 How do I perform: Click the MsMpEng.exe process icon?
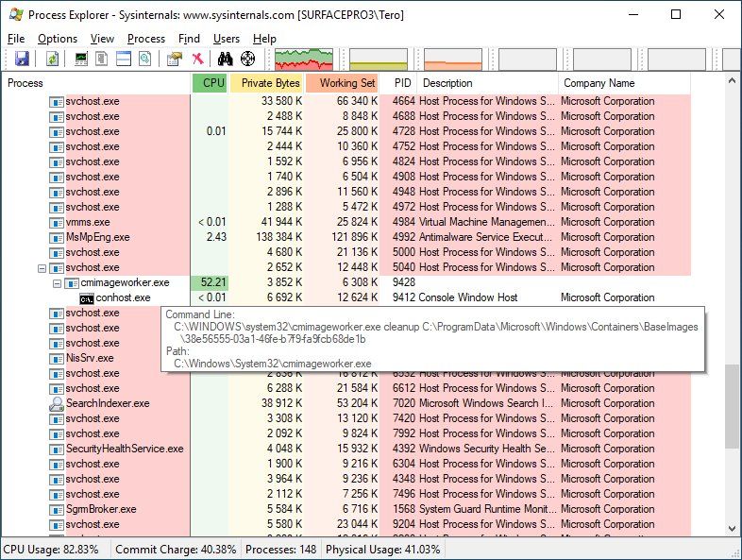tap(57, 238)
